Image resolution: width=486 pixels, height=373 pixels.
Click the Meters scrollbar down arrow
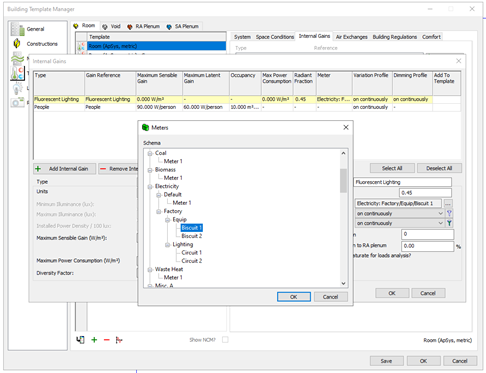[343, 283]
